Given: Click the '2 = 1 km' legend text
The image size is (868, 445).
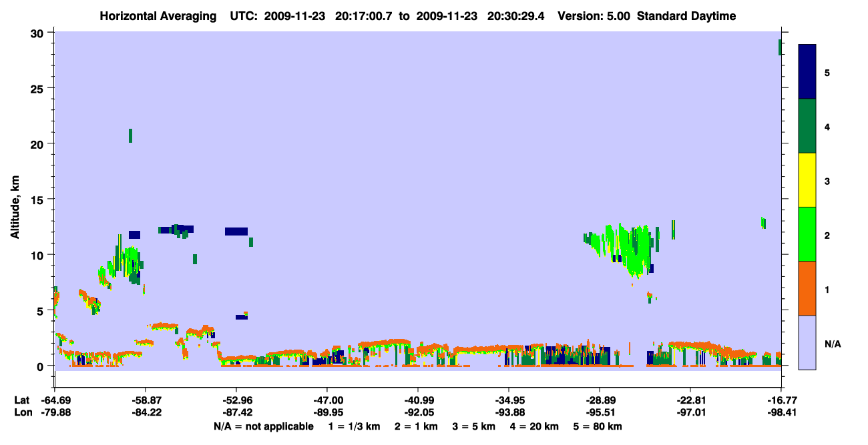Looking at the screenshot, I should 416,426.
